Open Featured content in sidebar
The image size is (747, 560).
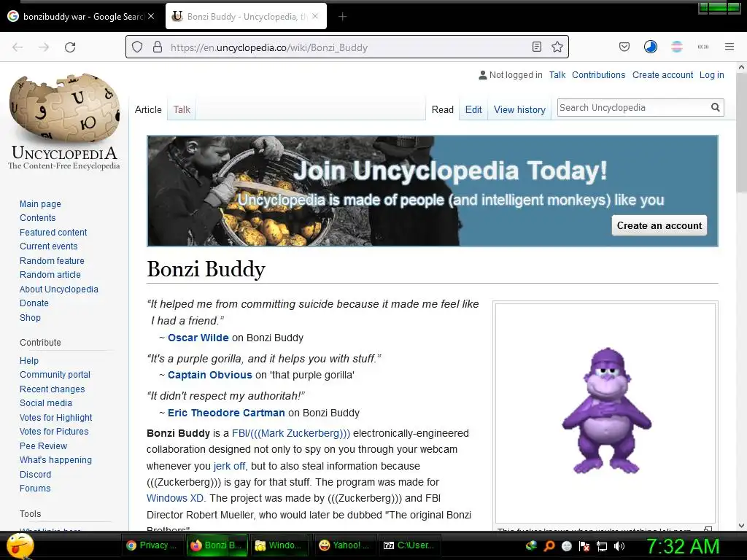[x=53, y=233]
